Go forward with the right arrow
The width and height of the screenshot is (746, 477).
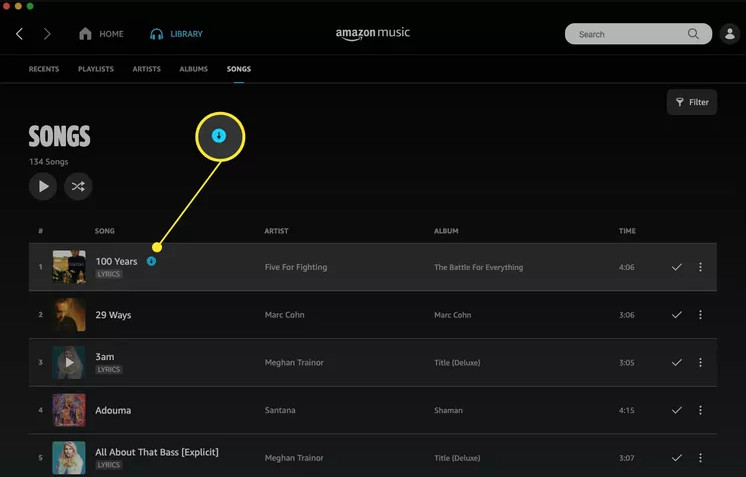pos(47,34)
